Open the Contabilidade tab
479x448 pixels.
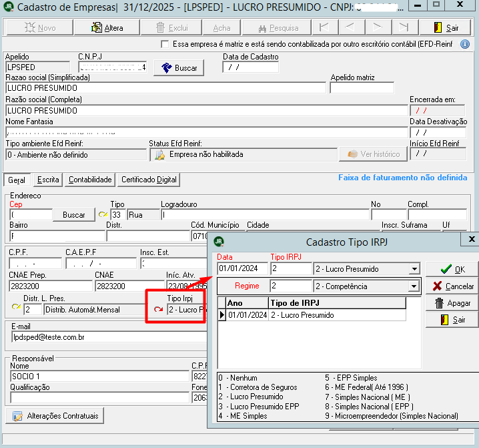point(90,180)
